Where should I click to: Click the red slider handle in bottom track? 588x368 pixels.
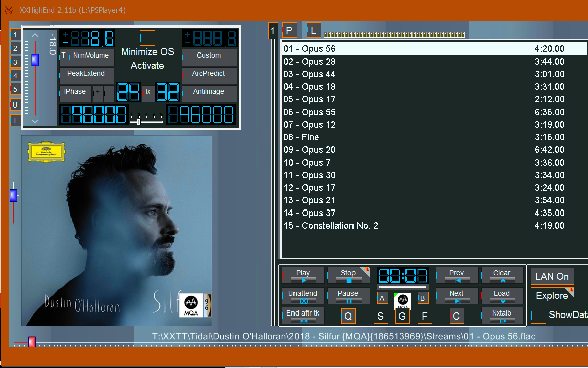32,342
